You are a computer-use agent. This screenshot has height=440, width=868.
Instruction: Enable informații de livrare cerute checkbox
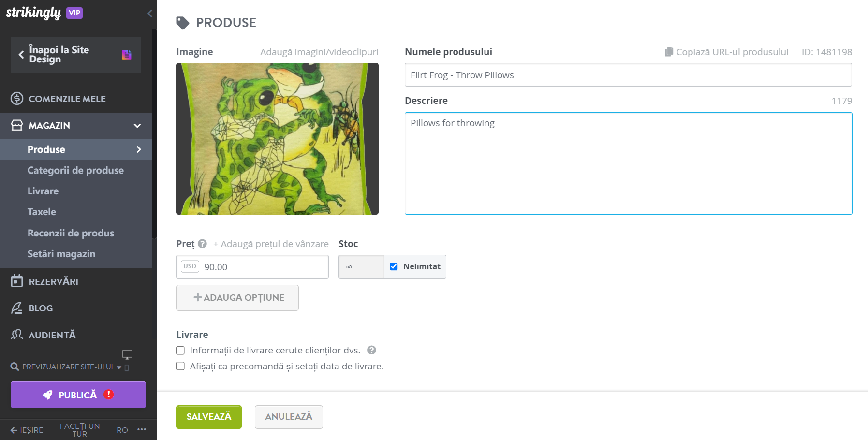click(180, 351)
